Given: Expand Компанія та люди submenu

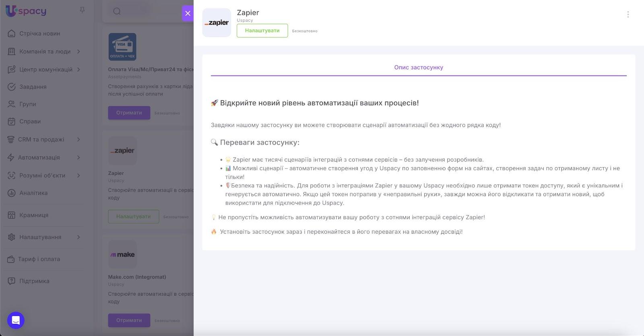Looking at the screenshot, I should pos(78,52).
